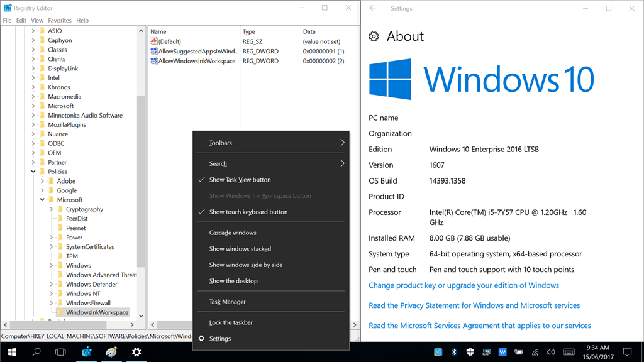
Task: Open the Wi-Fi network tray icon
Action: click(535, 352)
